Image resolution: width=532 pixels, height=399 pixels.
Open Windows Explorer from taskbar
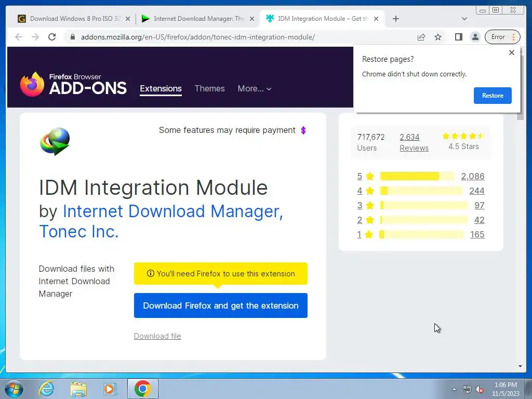(x=78, y=389)
